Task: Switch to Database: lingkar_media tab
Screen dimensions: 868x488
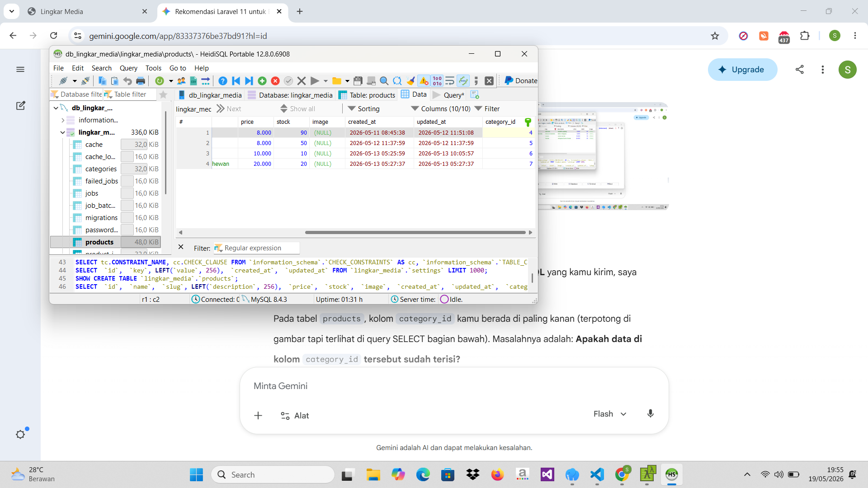Action: point(290,95)
